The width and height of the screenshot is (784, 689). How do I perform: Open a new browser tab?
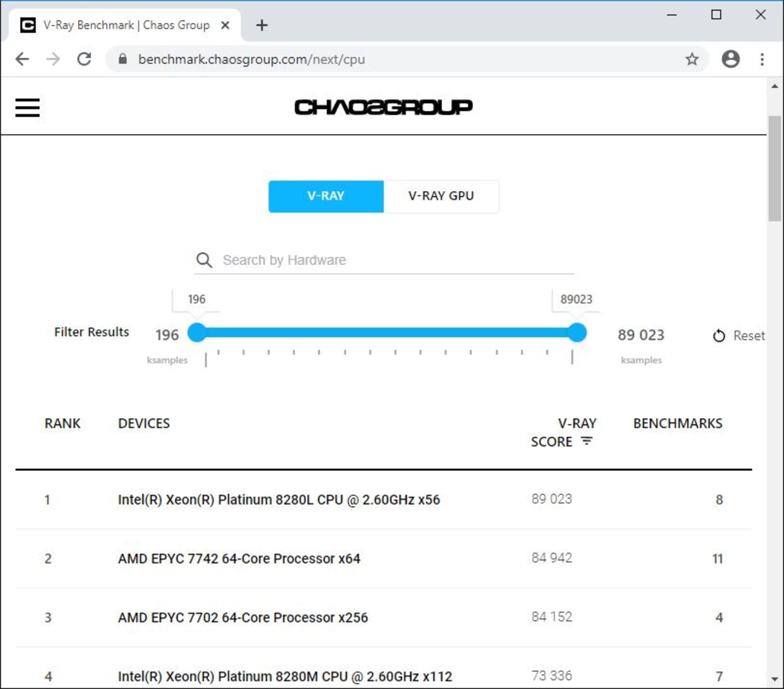click(262, 25)
